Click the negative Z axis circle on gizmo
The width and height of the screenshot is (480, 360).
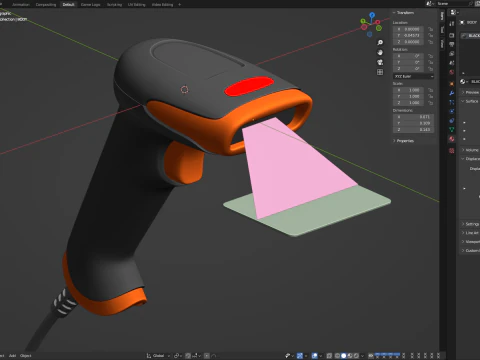(x=369, y=34)
